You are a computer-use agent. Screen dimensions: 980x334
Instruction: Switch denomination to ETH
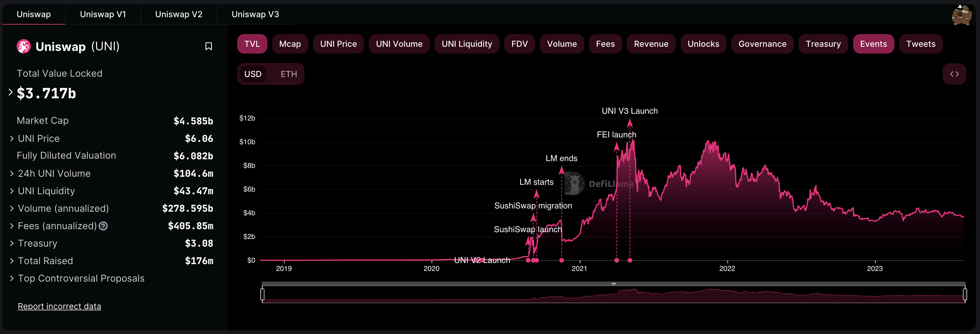pyautogui.click(x=288, y=74)
